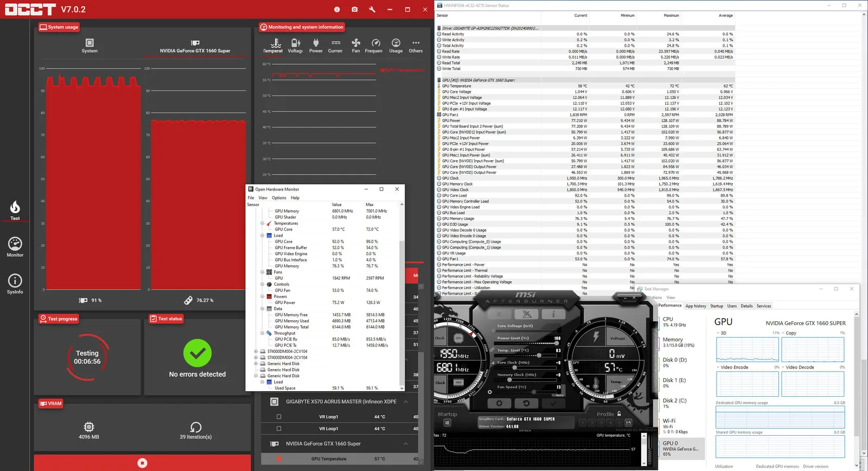Save MSI Afterburner profile with floppy icon
Viewport: 868px width, 471px height.
[x=628, y=423]
